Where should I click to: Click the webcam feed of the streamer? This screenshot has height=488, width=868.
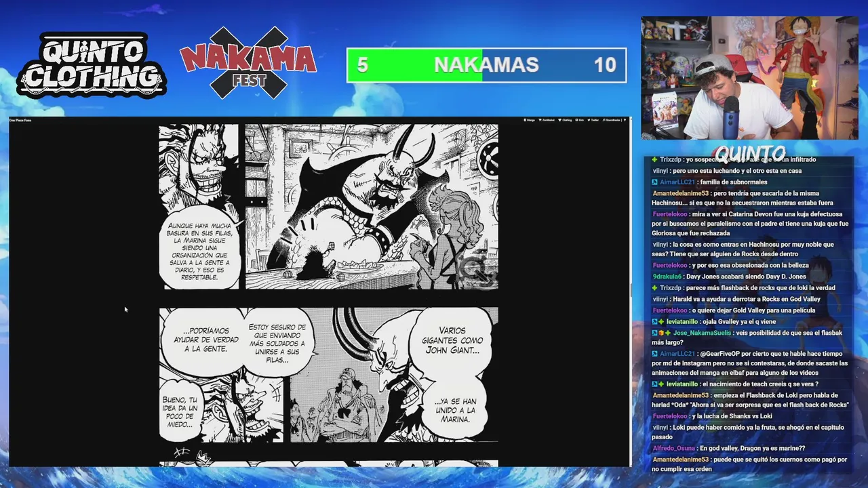[749, 78]
